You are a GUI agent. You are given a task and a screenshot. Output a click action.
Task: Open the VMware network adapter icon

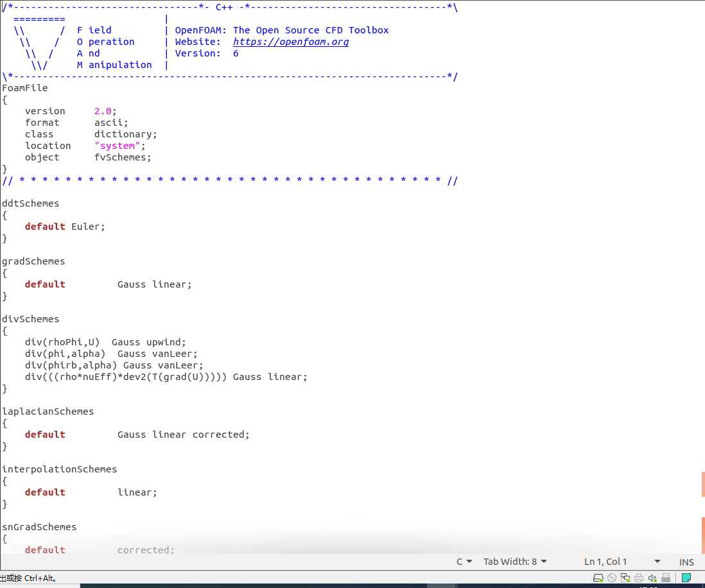pos(625,578)
